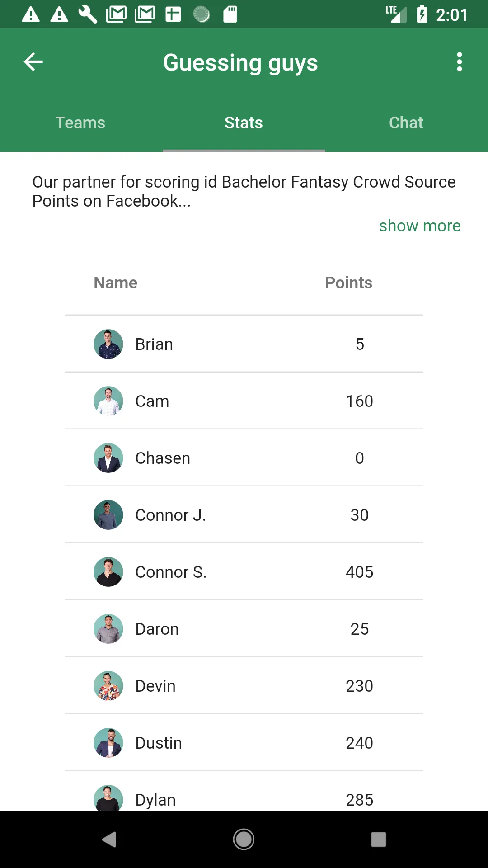Image resolution: width=488 pixels, height=868 pixels.
Task: Select the Chasen row name
Action: (x=163, y=458)
